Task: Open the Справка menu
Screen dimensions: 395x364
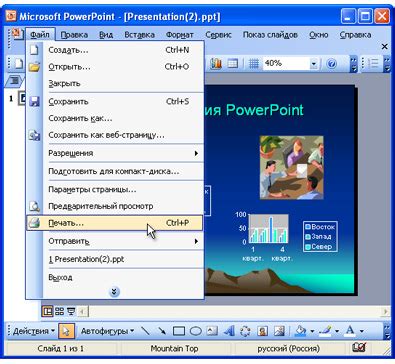Action: (355, 35)
